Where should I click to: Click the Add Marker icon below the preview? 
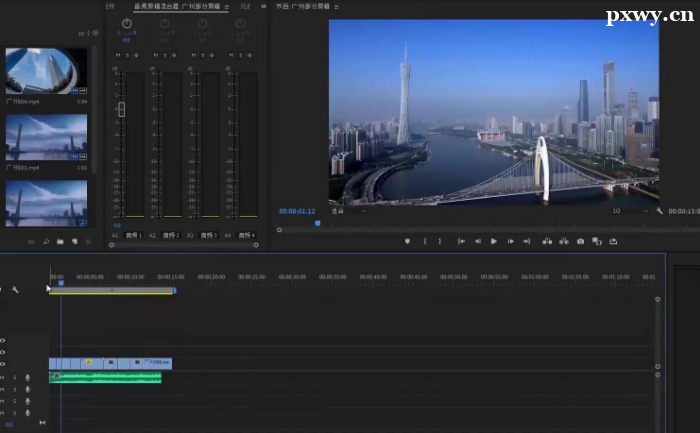point(407,241)
